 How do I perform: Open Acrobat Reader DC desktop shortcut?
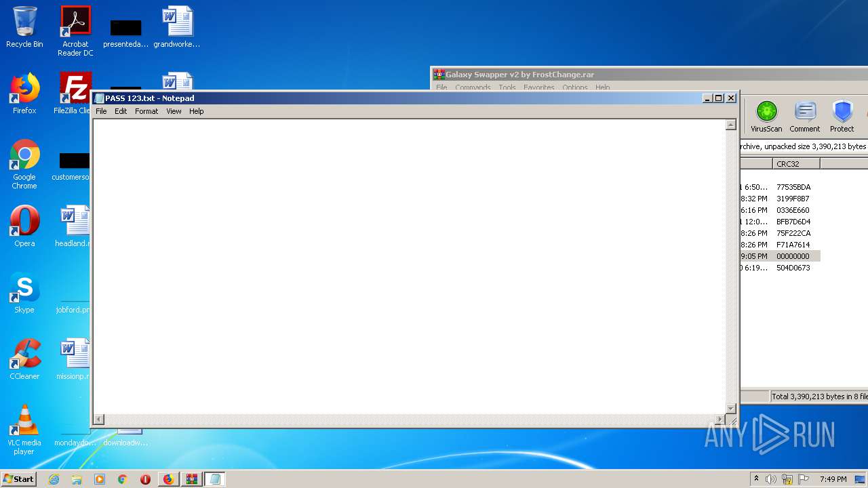[x=75, y=30]
